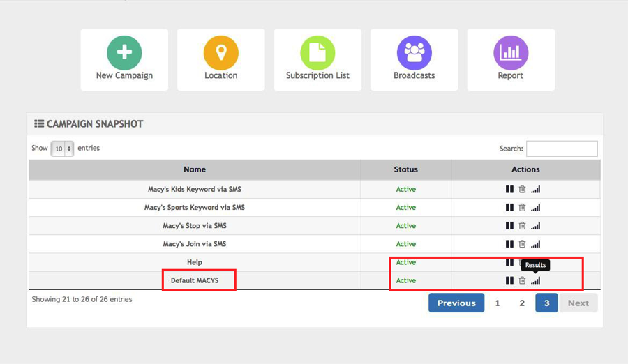Pause the Macy's Stop via SMS campaign

click(x=509, y=226)
